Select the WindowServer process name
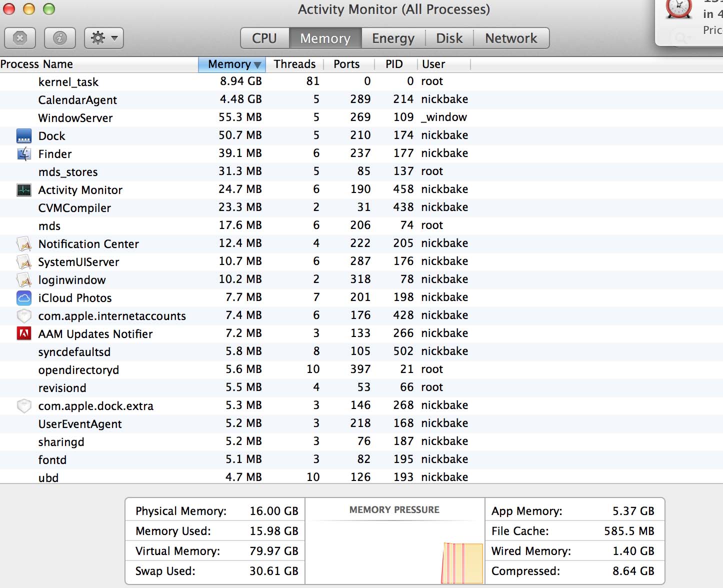The width and height of the screenshot is (723, 588). (75, 118)
